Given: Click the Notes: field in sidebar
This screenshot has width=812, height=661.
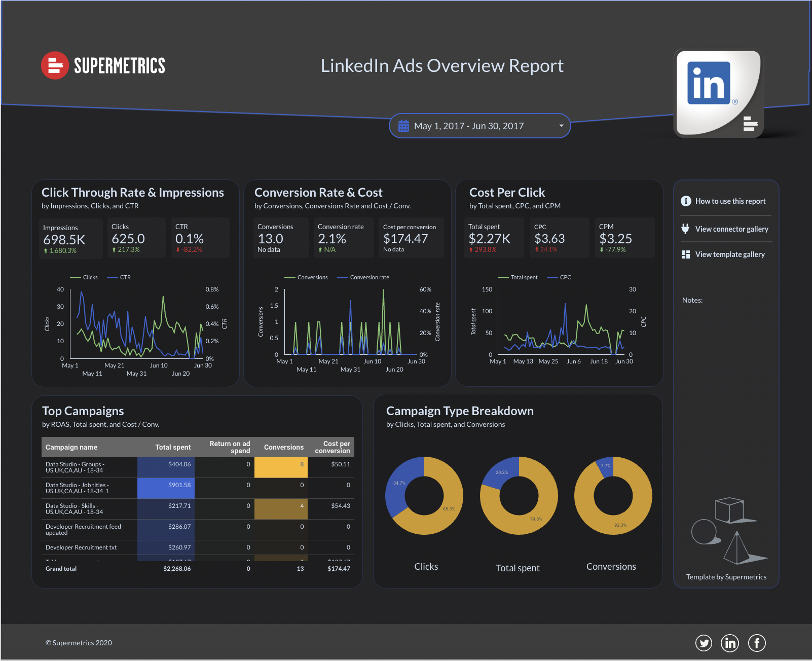Looking at the screenshot, I should click(x=692, y=300).
